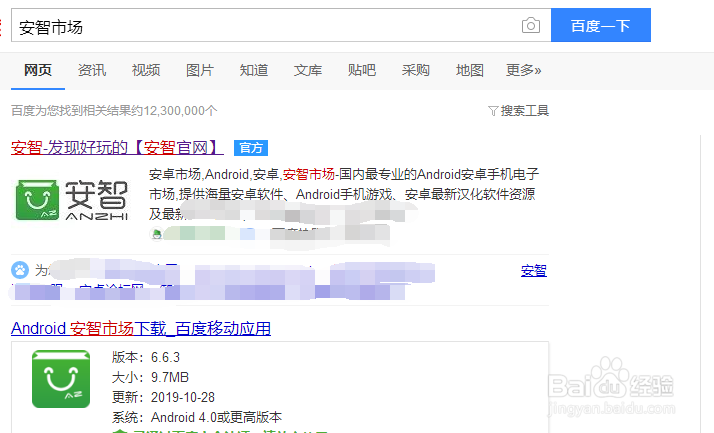Viewport: 714px width, 433px height.
Task: Go to the 文库 tab
Action: coord(308,70)
